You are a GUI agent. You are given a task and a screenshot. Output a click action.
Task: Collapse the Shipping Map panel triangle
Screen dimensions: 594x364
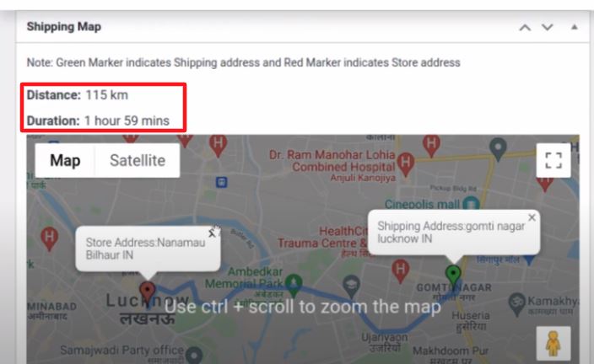coord(575,27)
